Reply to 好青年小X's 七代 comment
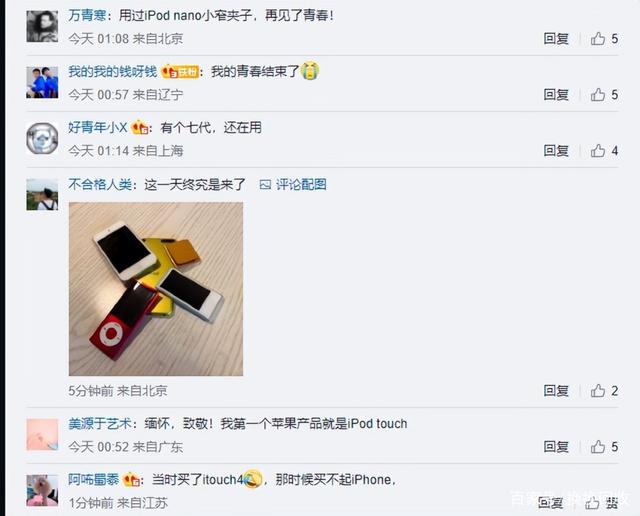640x516 pixels. click(x=556, y=151)
